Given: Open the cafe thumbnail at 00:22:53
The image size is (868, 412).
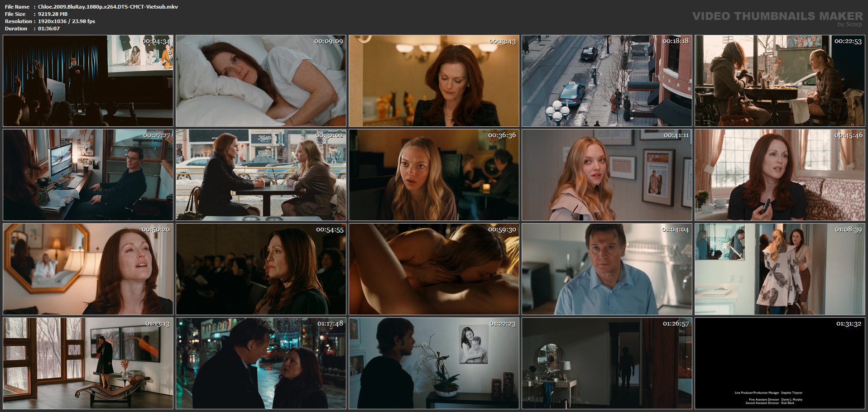Looking at the screenshot, I should click(x=780, y=81).
